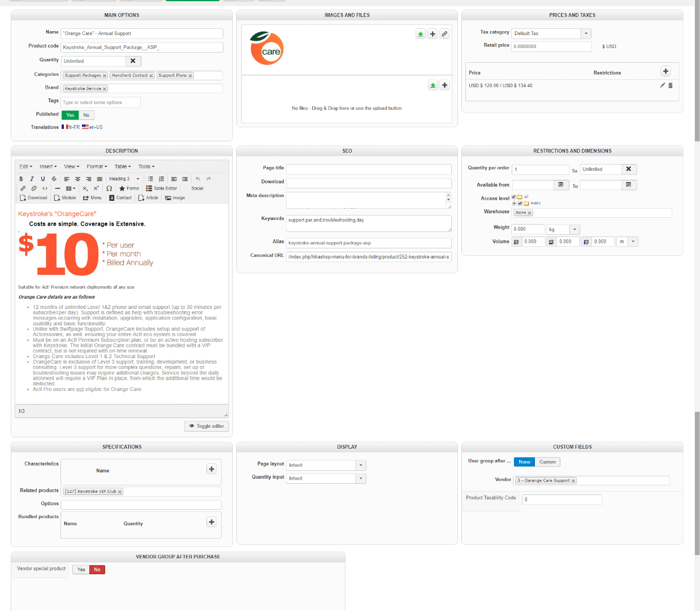Set Published to No
Image resolution: width=700 pixels, height=611 pixels.
tap(87, 115)
